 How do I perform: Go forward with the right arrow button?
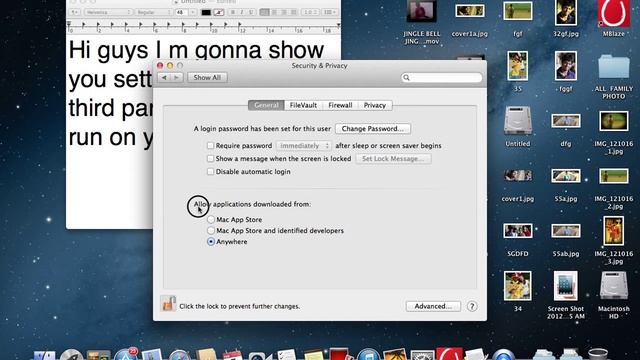[176, 78]
